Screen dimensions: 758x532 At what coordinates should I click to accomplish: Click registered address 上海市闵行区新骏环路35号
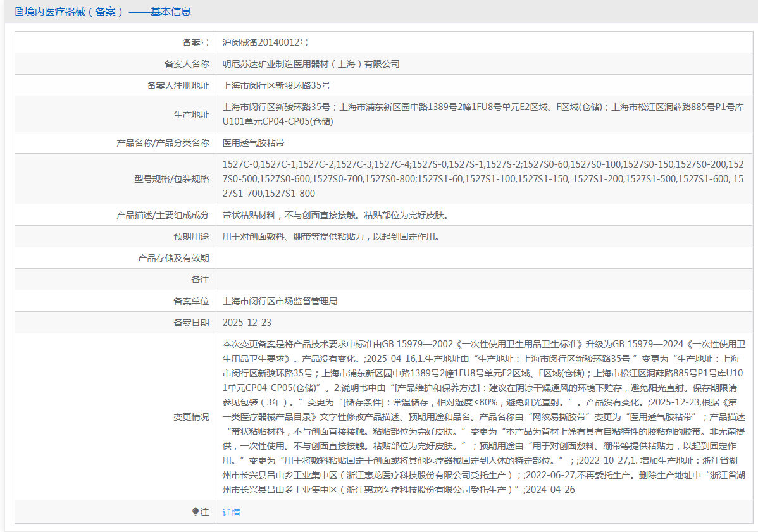tap(276, 85)
